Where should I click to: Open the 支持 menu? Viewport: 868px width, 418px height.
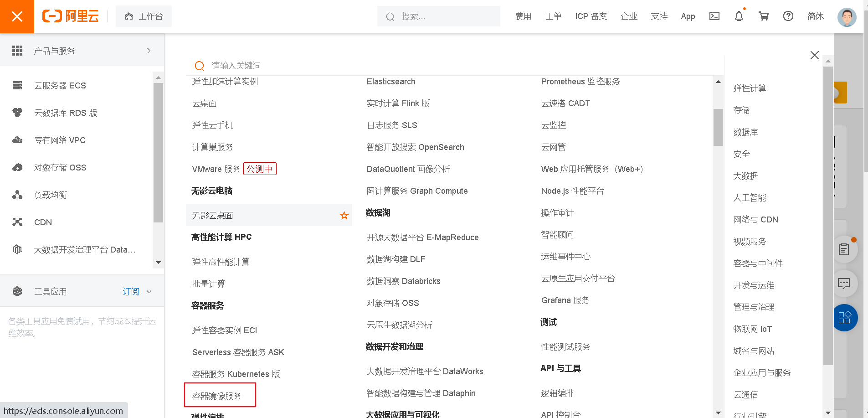pyautogui.click(x=659, y=16)
